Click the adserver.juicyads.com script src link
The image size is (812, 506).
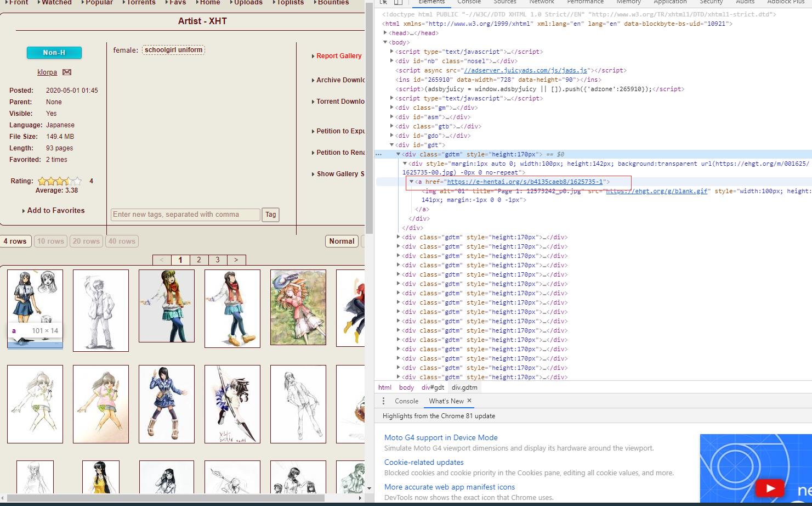(x=525, y=70)
